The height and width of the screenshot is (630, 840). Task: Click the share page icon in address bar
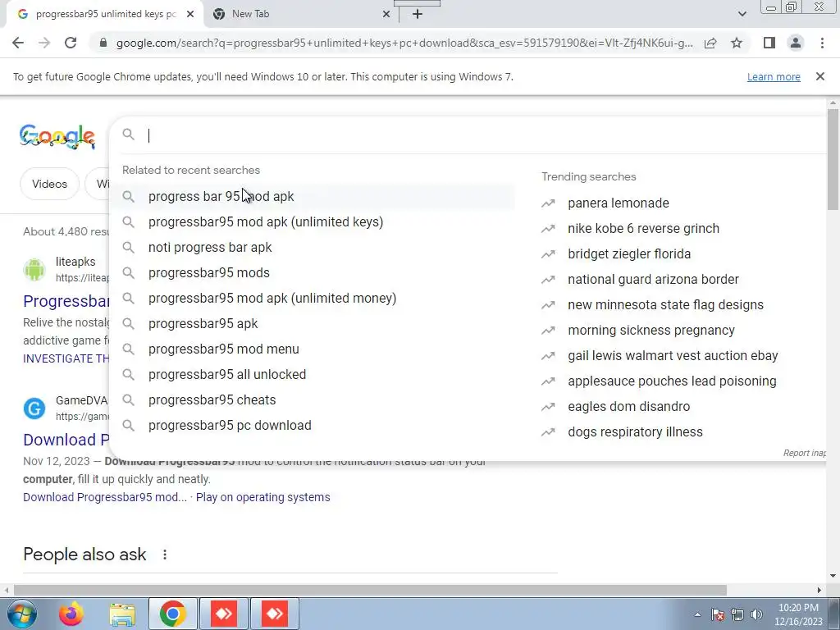(710, 43)
